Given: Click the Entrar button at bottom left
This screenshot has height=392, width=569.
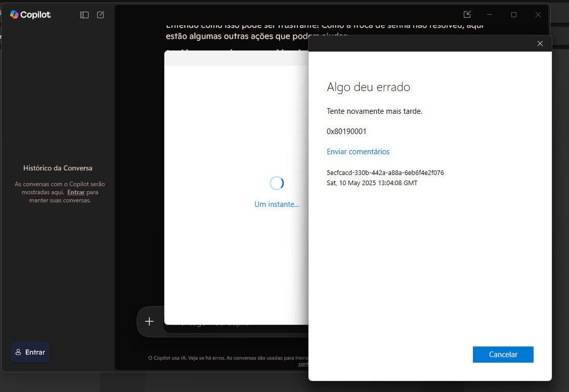Looking at the screenshot, I should tap(30, 352).
